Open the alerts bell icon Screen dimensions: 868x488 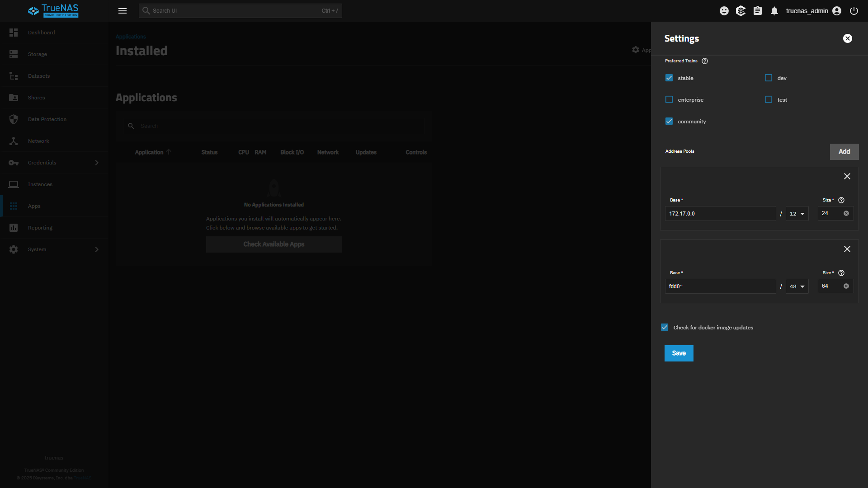click(x=774, y=11)
